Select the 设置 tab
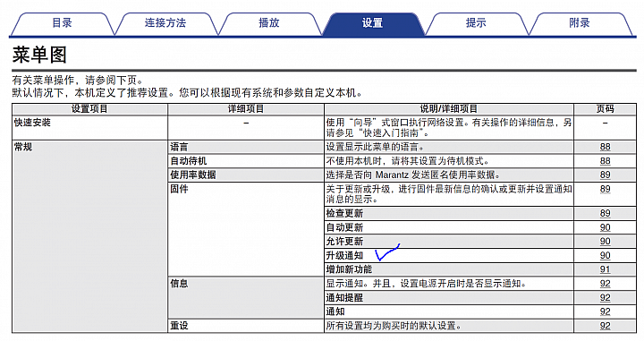This screenshot has height=341, width=644. click(372, 24)
